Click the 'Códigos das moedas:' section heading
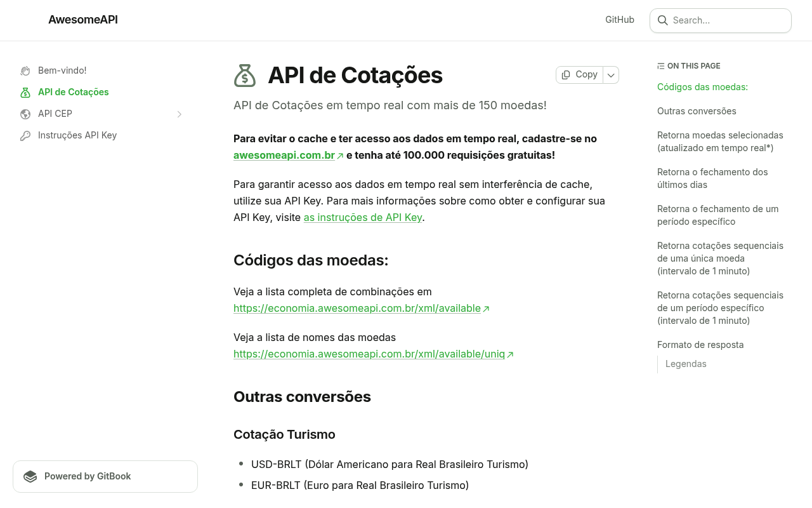812x508 pixels. coord(311,260)
